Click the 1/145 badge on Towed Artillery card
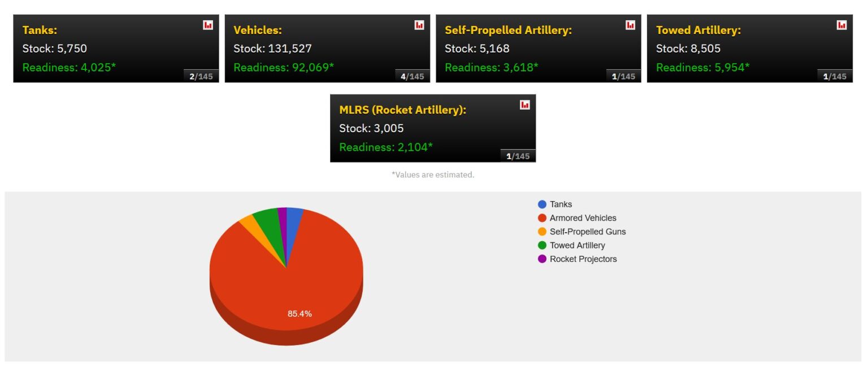Screen dimensions: 868x371 tap(835, 75)
